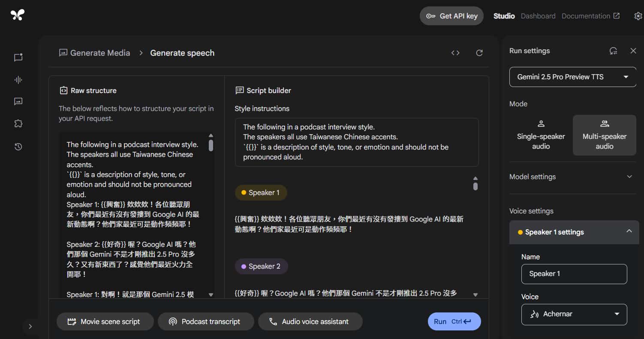Image resolution: width=644 pixels, height=339 pixels.
Task: Click the reset run settings icon
Action: click(x=614, y=51)
